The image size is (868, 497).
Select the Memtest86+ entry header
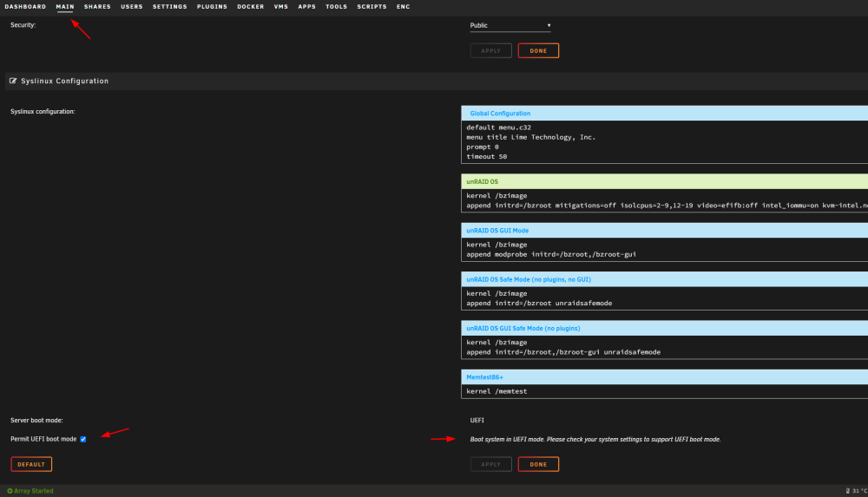[x=664, y=377]
